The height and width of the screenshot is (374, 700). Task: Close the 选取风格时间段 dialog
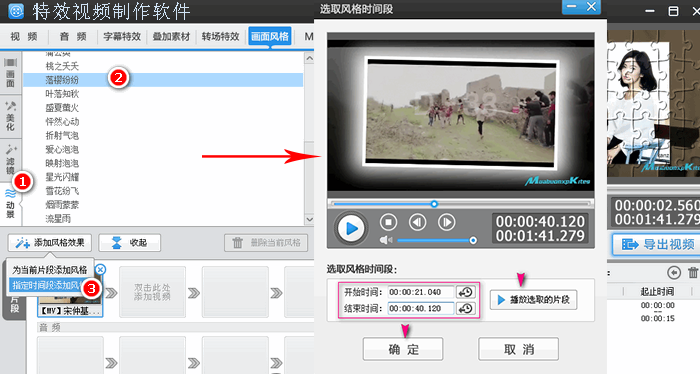(x=591, y=7)
